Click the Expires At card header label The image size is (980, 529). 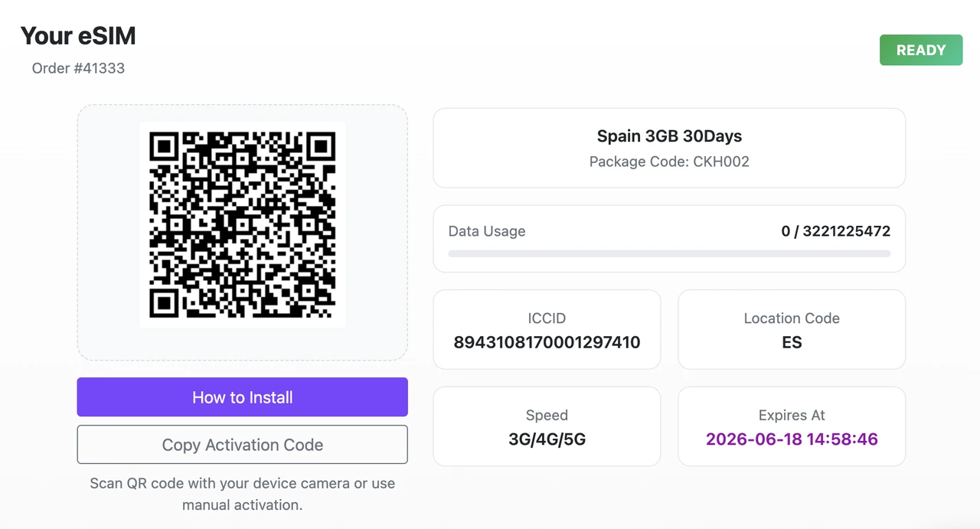pos(791,415)
